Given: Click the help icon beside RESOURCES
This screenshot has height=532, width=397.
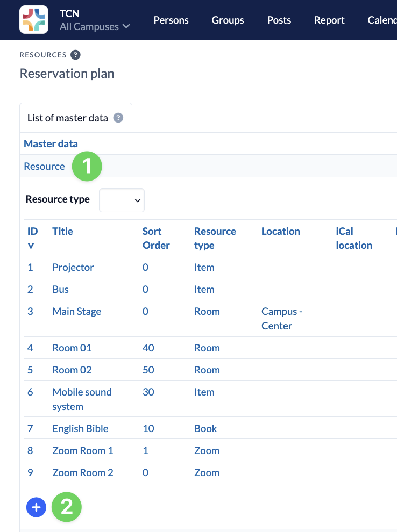Looking at the screenshot, I should (75, 55).
